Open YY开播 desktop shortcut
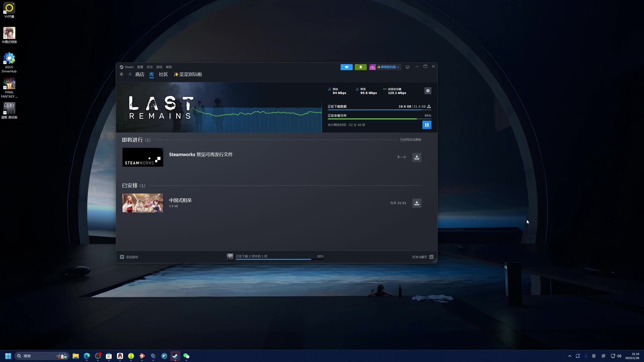The image size is (644, 362). click(x=9, y=10)
